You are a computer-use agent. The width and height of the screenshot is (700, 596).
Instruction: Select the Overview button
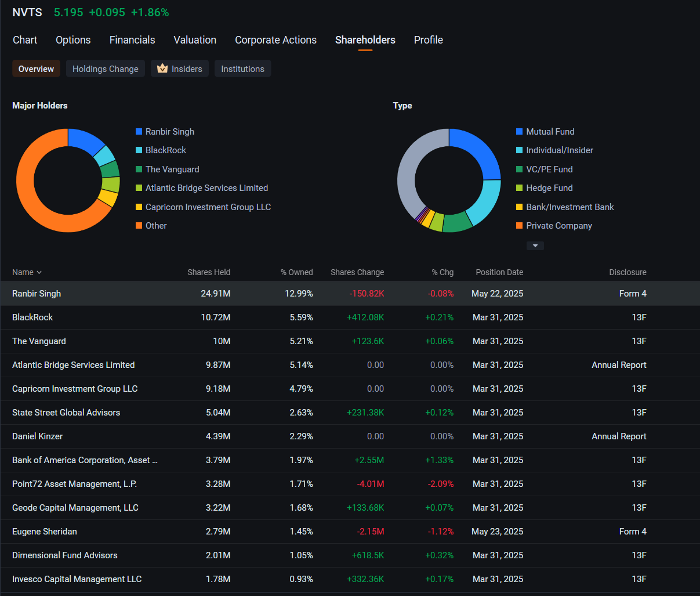click(36, 68)
